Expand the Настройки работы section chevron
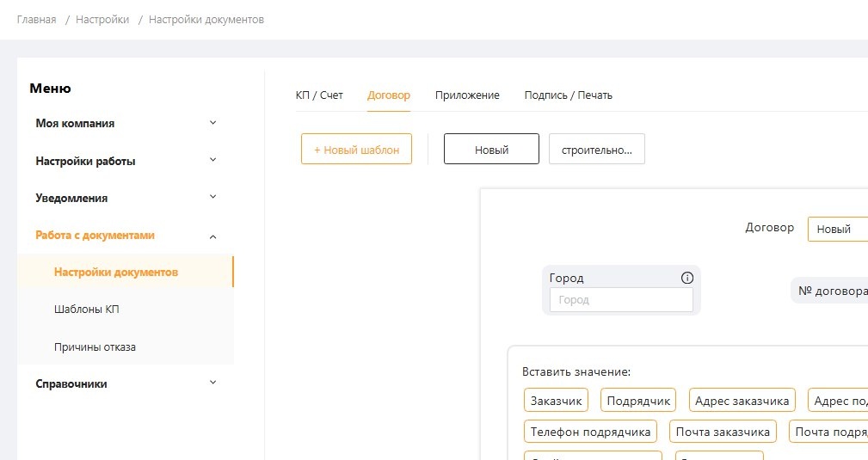Image resolution: width=868 pixels, height=460 pixels. (212, 160)
